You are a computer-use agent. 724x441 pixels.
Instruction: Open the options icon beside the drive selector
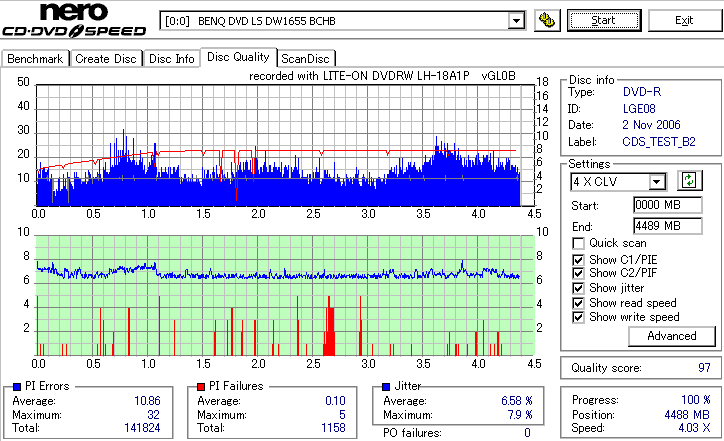click(547, 20)
